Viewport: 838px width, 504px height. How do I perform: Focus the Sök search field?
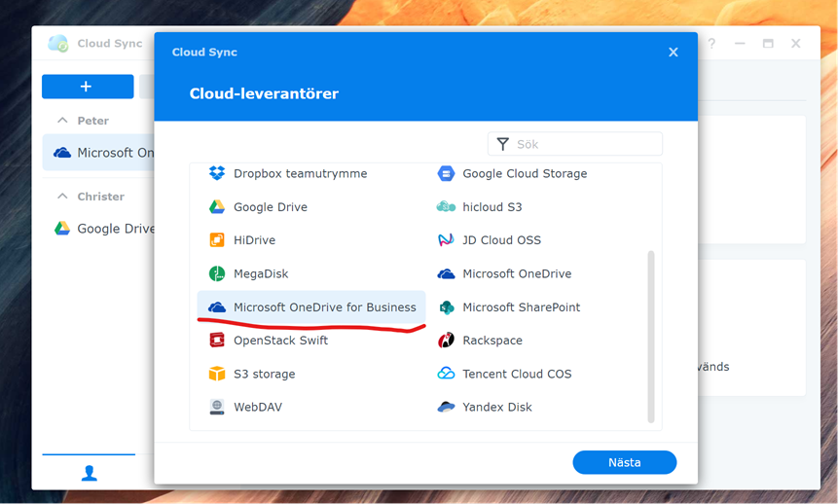[575, 144]
